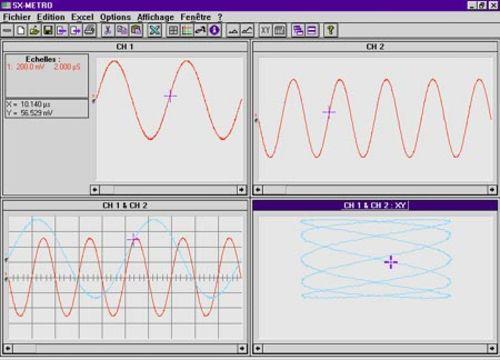The image size is (500, 360).
Task: Select the cursor measurement tool icon
Action: [x=200, y=30]
